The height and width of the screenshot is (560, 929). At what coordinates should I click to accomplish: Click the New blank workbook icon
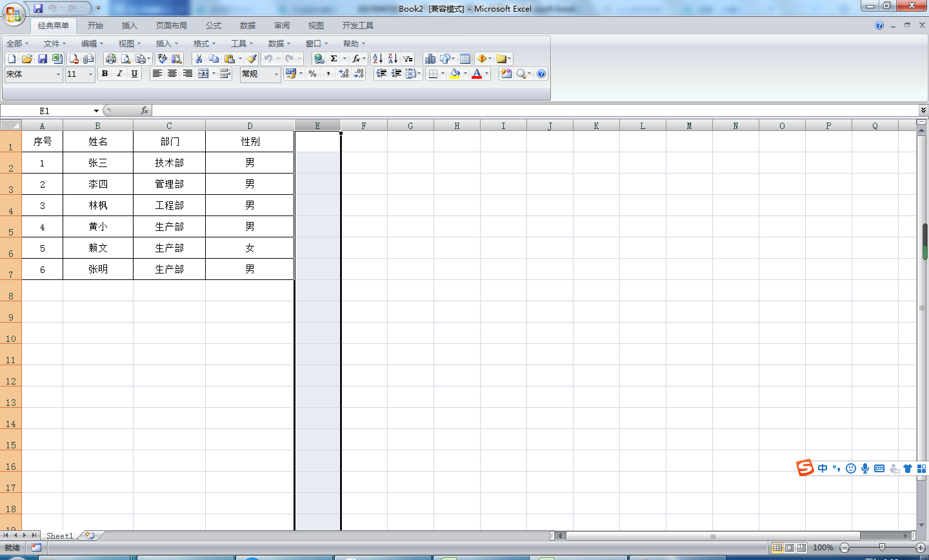(x=12, y=59)
